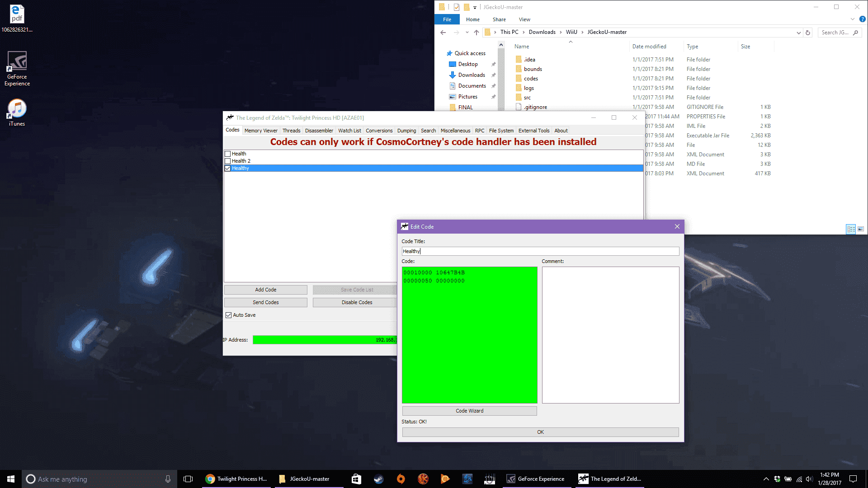Click inside the Comment text area
This screenshot has height=488, width=868.
tap(610, 335)
